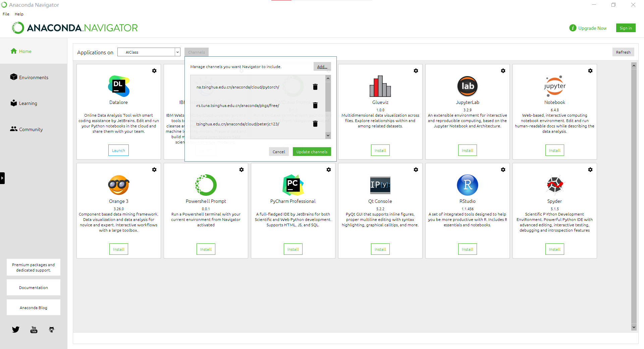The image size is (644, 349).
Task: Click the Sign in button
Action: (x=626, y=28)
